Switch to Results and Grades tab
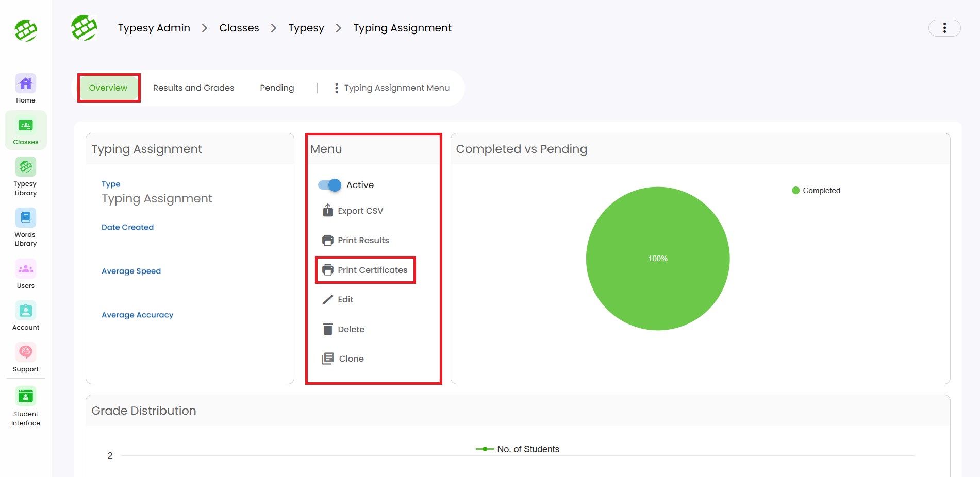The width and height of the screenshot is (980, 477). [x=193, y=88]
